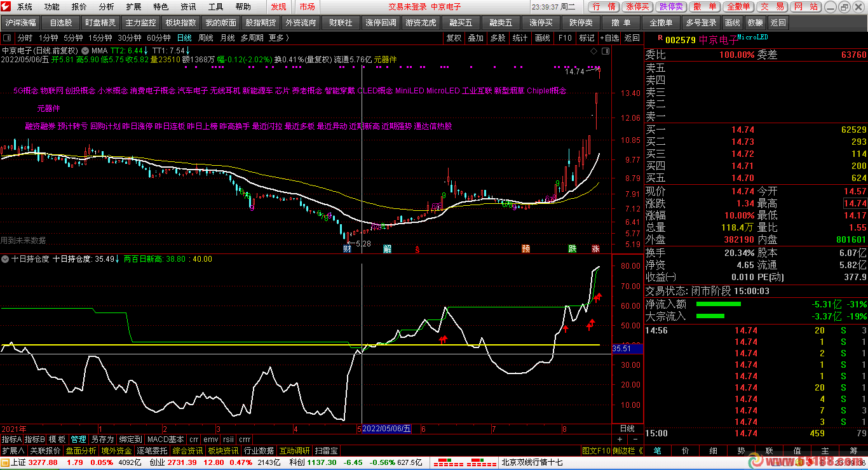Switch to the 市场 tab
Viewport: 868px width, 470px height.
[x=307, y=7]
